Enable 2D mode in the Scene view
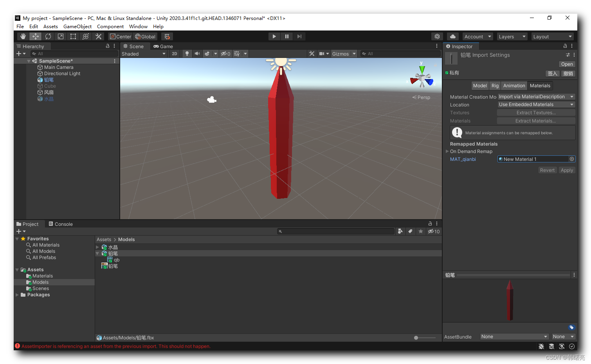This screenshot has height=364, width=591. (x=174, y=54)
